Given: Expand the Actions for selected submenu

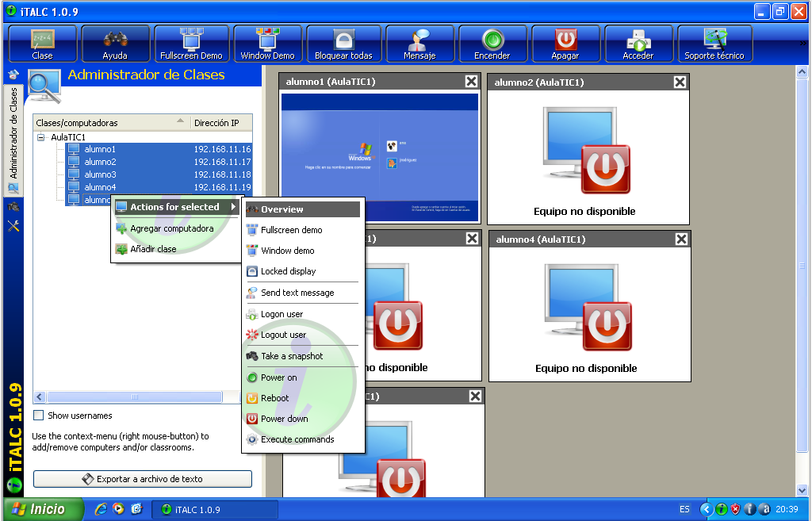Looking at the screenshot, I should click(176, 207).
